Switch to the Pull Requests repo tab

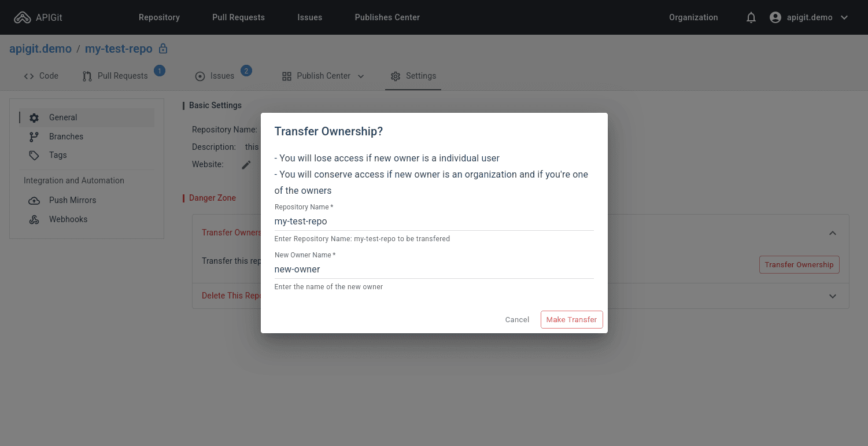115,76
